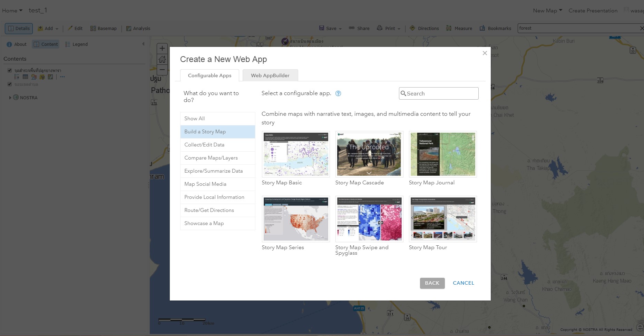Choose the Story Map Journal thumbnail

click(443, 154)
